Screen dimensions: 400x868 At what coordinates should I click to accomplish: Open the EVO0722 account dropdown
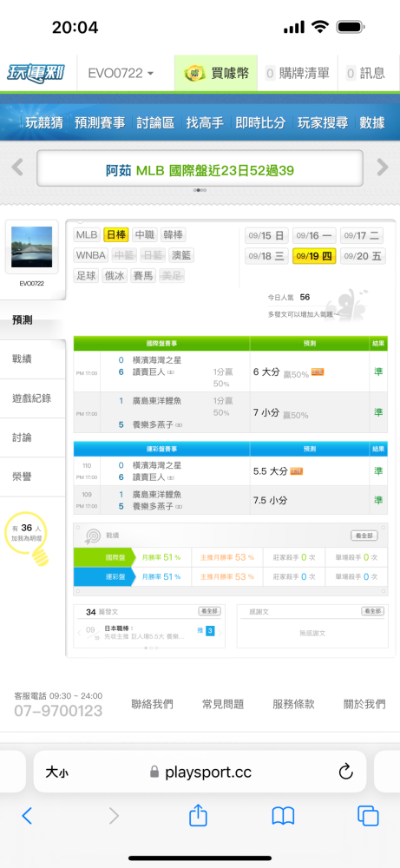pos(121,73)
